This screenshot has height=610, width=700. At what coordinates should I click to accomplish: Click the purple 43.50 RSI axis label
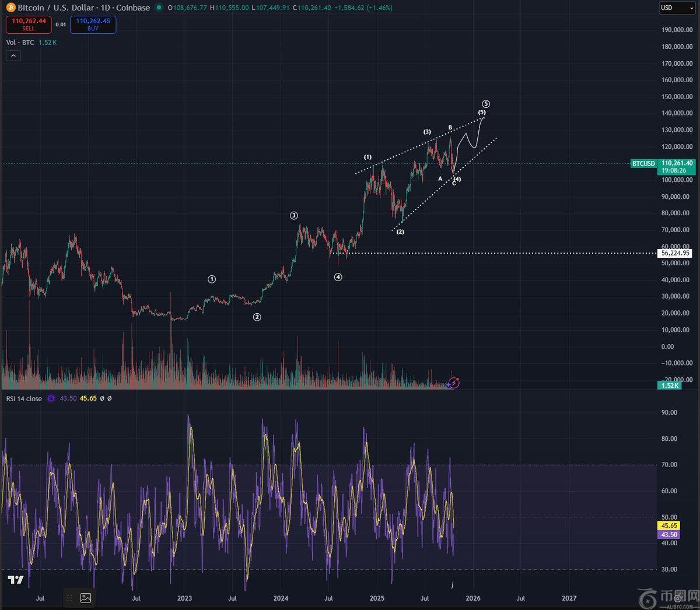point(669,534)
